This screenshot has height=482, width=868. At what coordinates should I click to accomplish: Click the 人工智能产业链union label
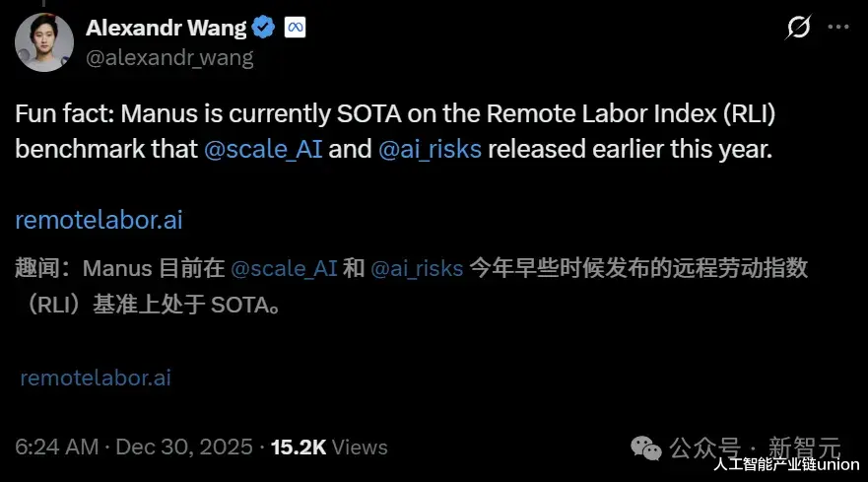coord(787,464)
